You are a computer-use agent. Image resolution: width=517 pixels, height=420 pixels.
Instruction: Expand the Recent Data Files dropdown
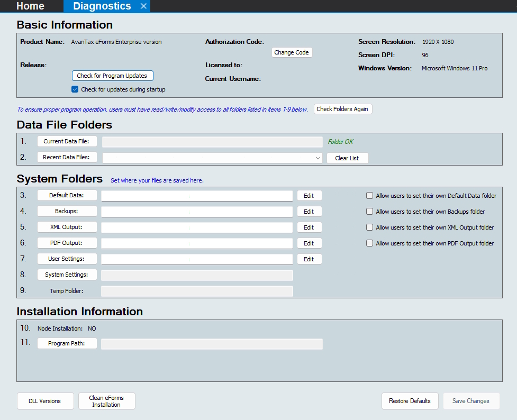pyautogui.click(x=318, y=158)
